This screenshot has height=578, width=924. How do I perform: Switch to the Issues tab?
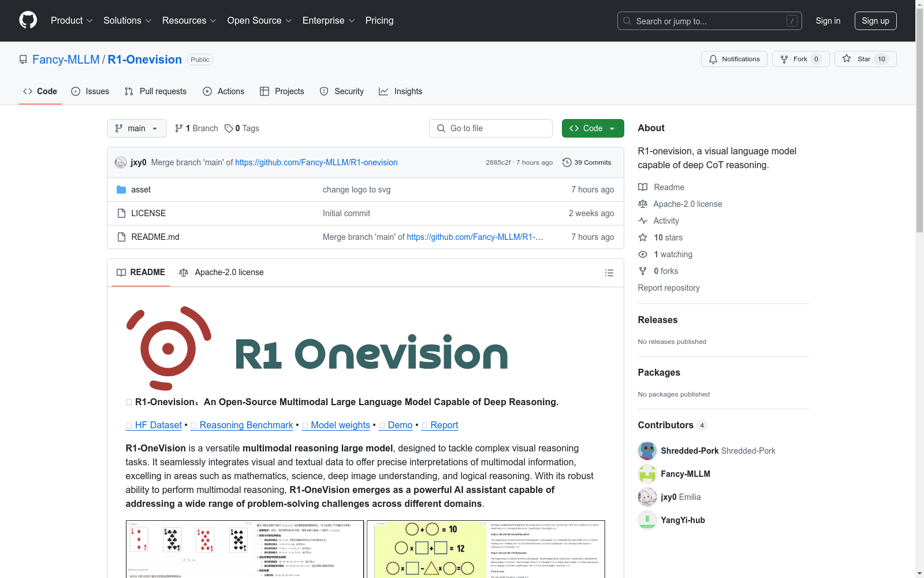pyautogui.click(x=90, y=91)
